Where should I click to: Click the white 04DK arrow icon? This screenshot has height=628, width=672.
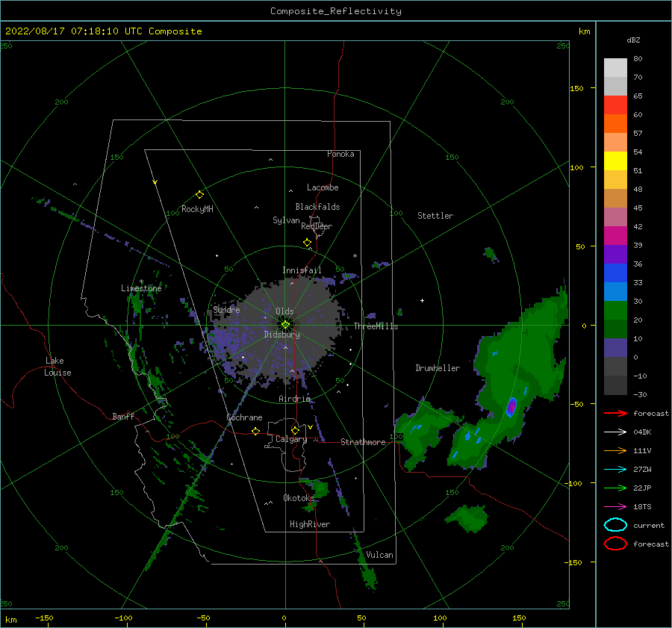(x=615, y=432)
